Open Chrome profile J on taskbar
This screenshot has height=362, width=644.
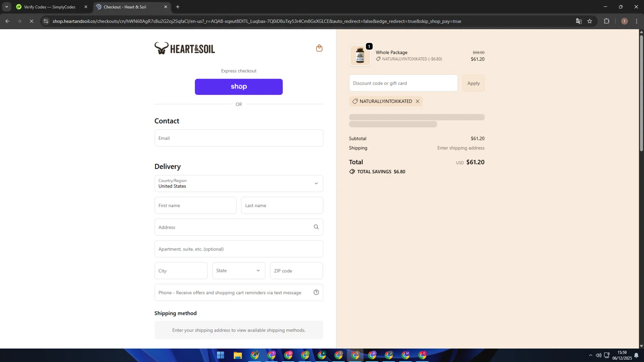tap(389, 355)
